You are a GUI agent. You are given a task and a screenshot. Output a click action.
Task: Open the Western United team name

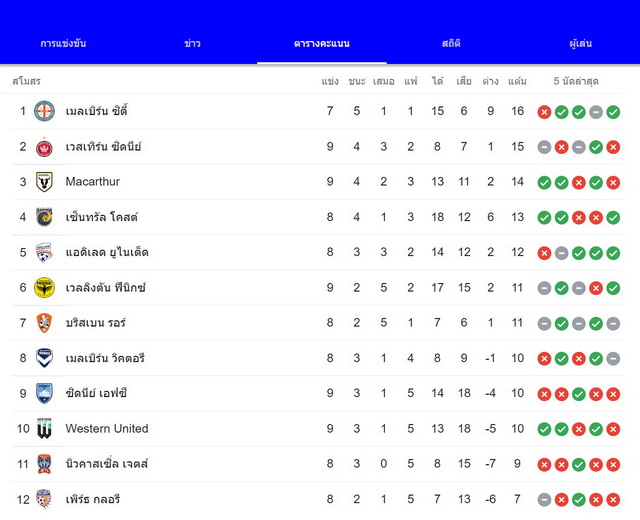[107, 429]
